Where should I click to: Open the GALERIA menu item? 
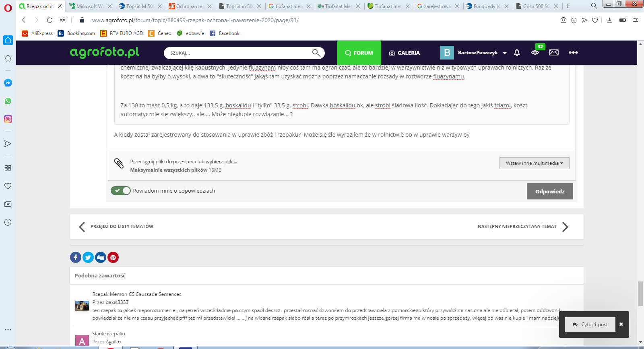(404, 53)
